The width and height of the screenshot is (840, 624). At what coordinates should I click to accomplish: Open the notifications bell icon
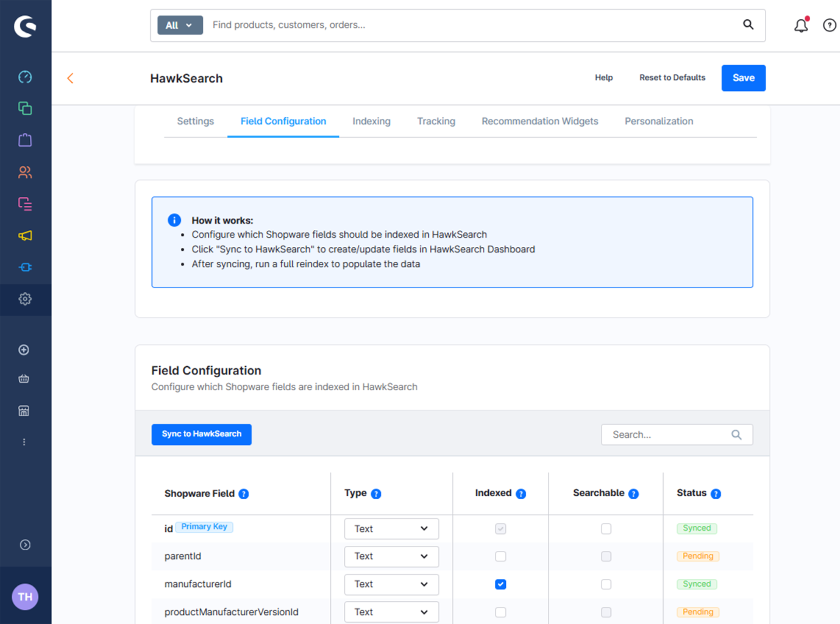tap(801, 25)
